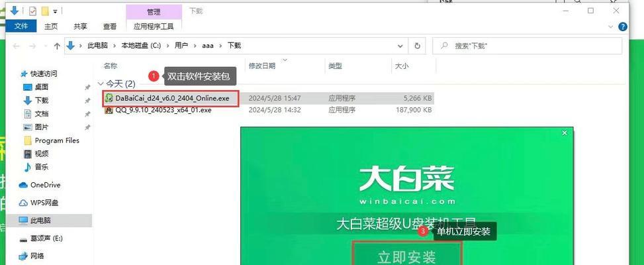Open the 应用程序工具 ribbon tab

tap(154, 26)
